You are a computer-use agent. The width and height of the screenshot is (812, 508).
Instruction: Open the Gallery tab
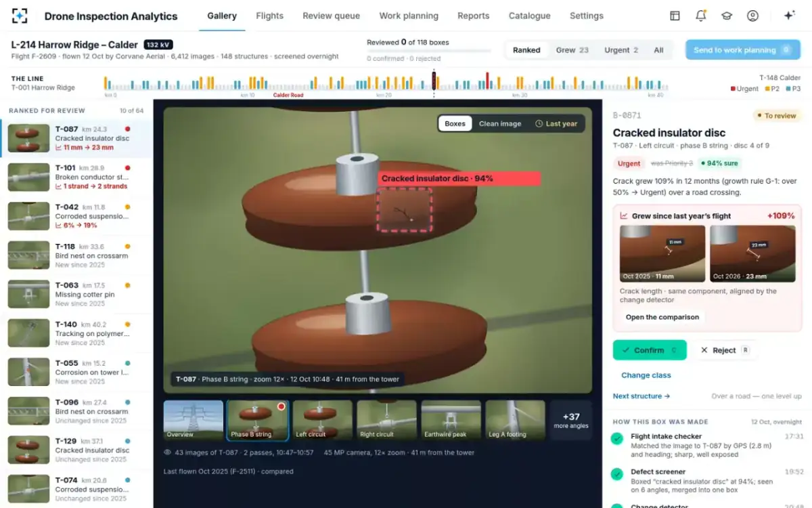(222, 16)
